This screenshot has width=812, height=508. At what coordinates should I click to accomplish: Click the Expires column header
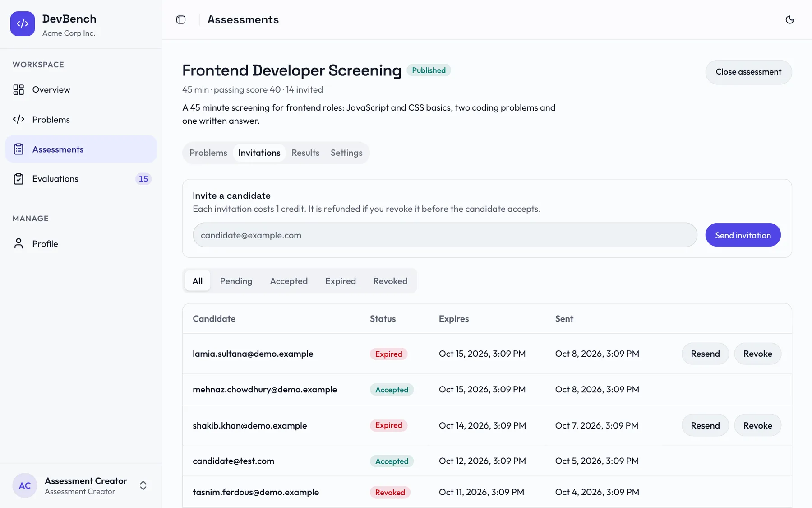tap(454, 318)
